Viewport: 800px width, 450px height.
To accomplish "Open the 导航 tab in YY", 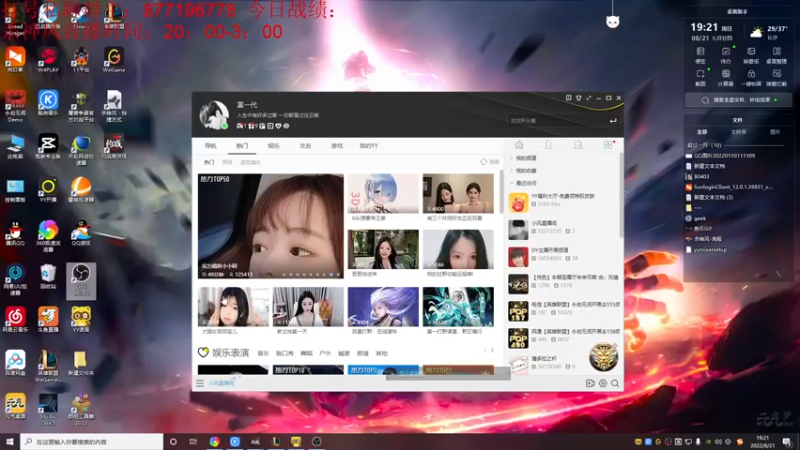I will tap(210, 146).
